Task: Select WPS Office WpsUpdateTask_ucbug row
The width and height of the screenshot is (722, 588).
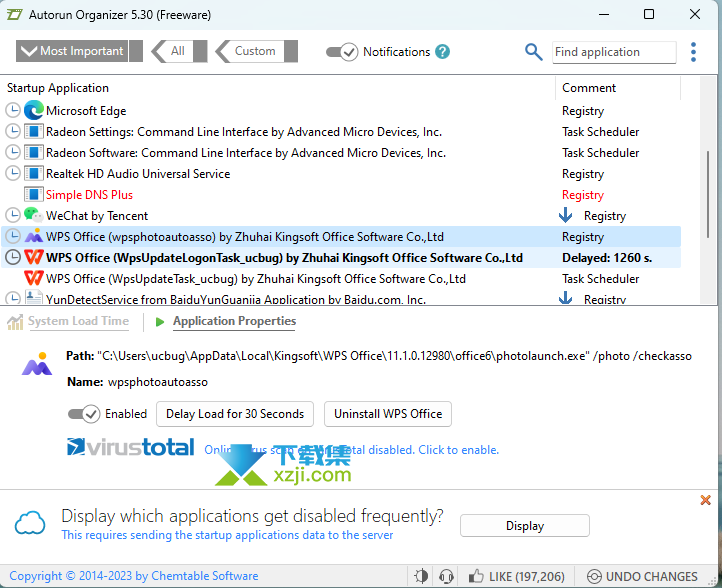Action: pos(341,279)
